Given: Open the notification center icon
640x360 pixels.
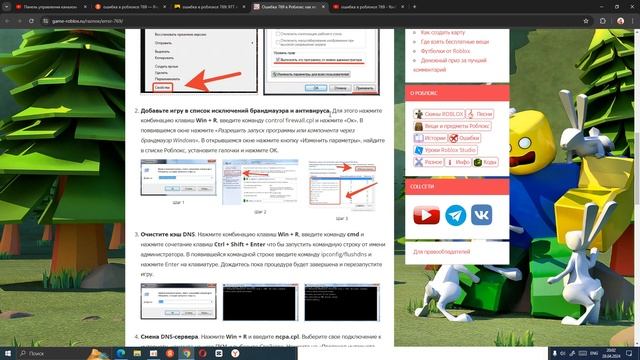Looking at the screenshot, I should [629, 353].
